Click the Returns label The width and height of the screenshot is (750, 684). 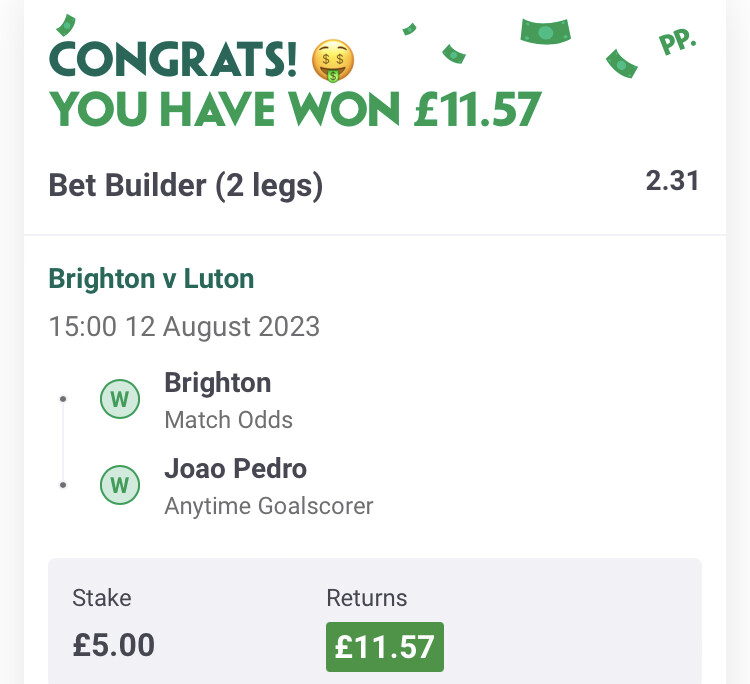[367, 598]
